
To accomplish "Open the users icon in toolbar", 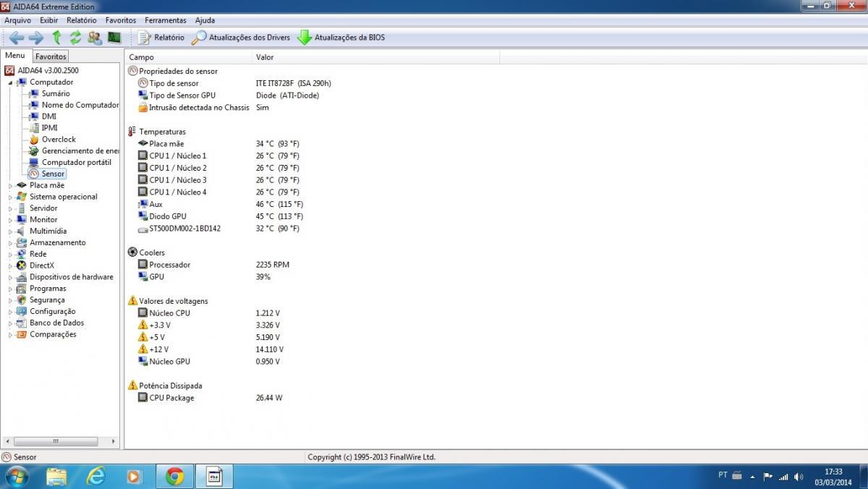I will (95, 38).
